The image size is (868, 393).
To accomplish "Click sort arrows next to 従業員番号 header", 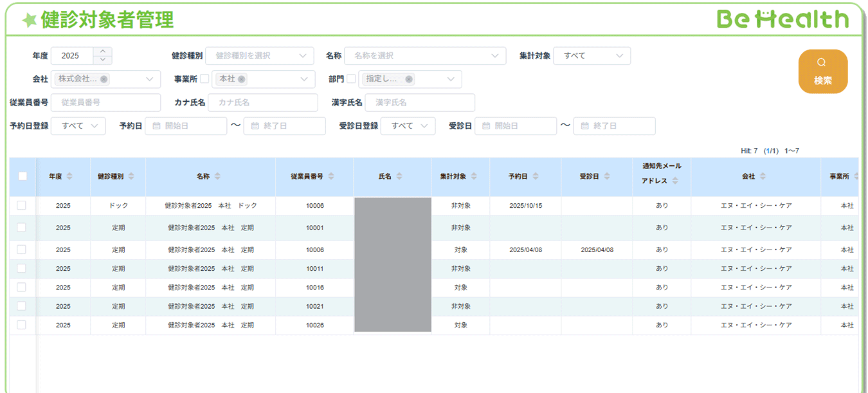I will (x=331, y=176).
